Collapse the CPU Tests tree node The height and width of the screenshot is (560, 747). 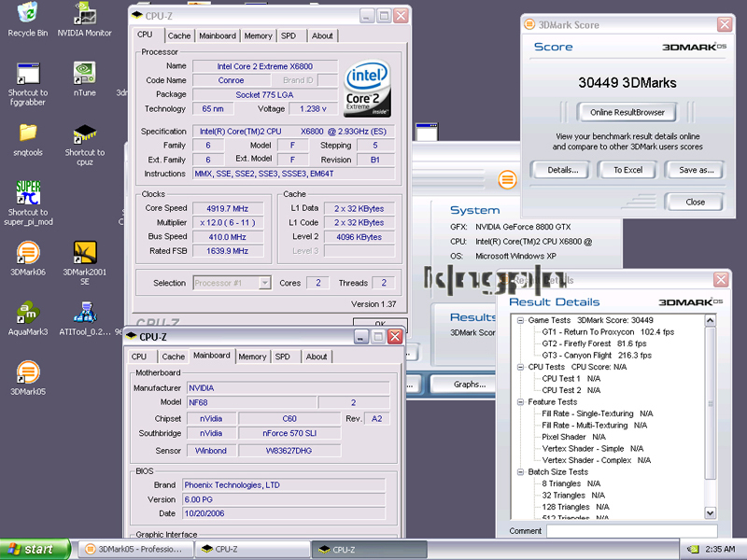(520, 367)
